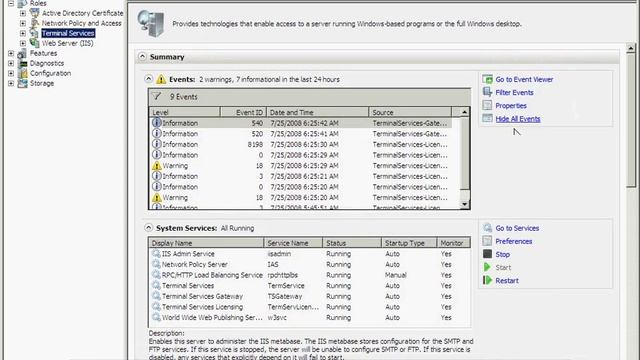Sort events by the Level column header

click(184, 112)
